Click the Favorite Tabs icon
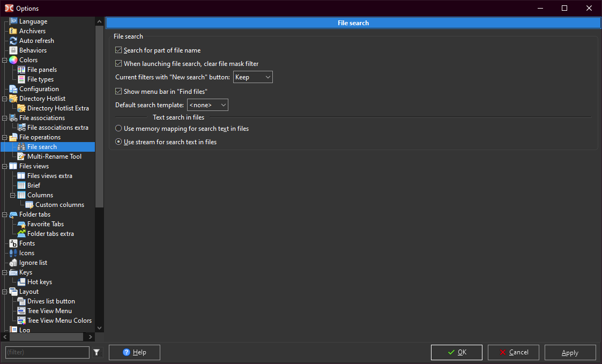This screenshot has height=364, width=602. pos(21,224)
